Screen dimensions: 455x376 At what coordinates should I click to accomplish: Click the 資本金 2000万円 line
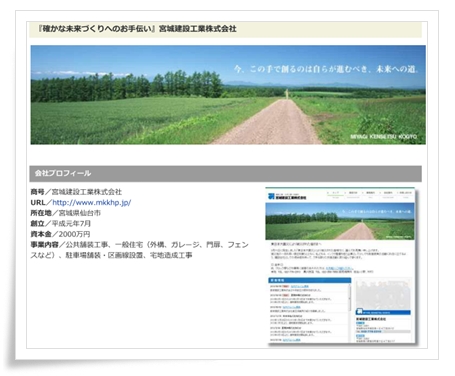(60, 234)
